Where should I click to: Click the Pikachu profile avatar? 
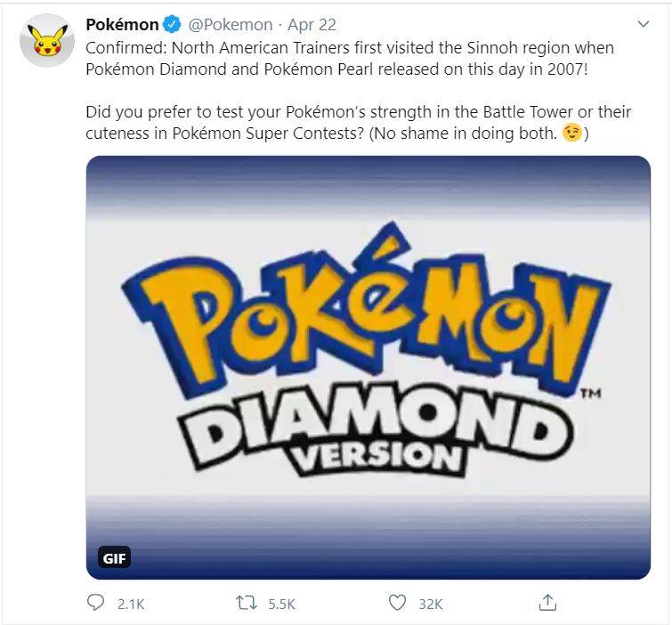(x=45, y=41)
